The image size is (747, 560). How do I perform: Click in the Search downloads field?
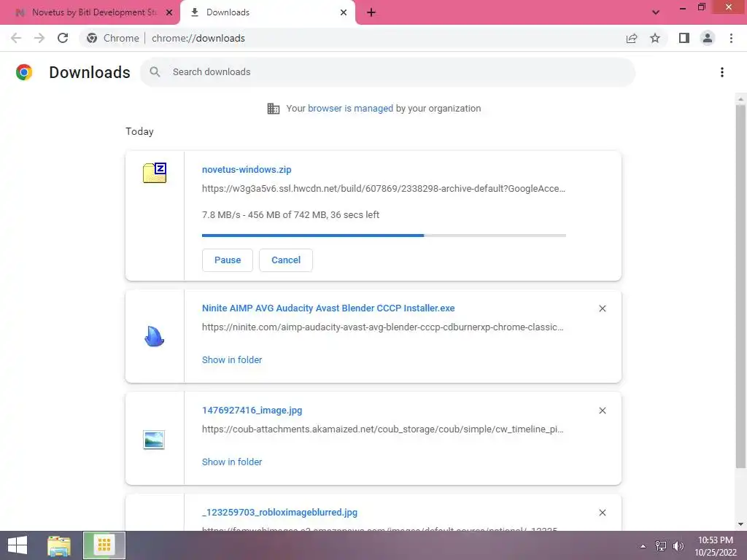pos(388,72)
